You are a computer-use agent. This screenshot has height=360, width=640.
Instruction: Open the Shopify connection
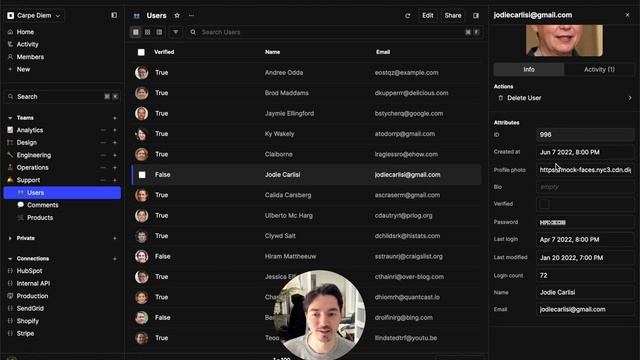coord(27,321)
